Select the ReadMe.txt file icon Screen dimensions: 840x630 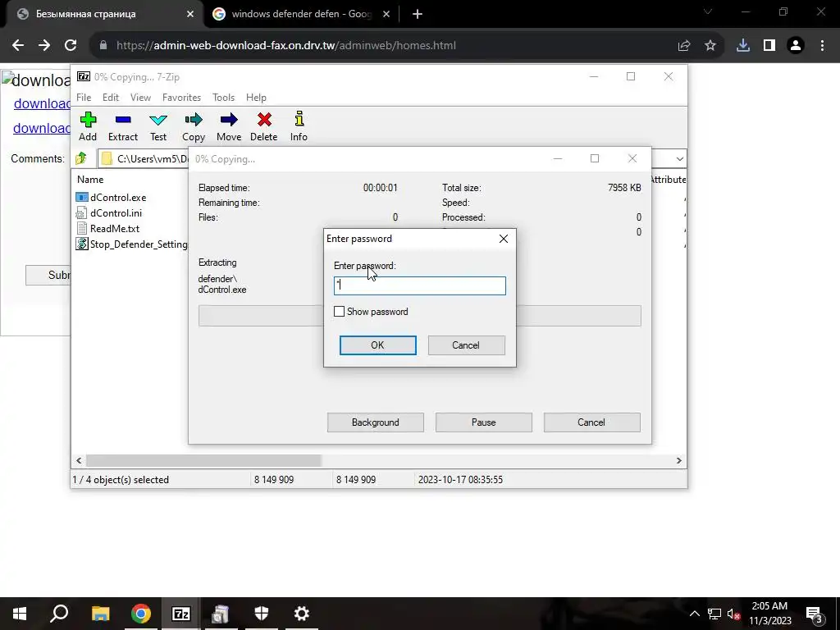81,228
